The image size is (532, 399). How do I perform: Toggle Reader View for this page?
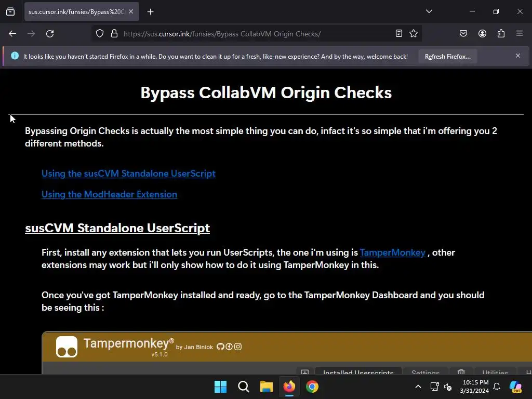click(x=399, y=33)
